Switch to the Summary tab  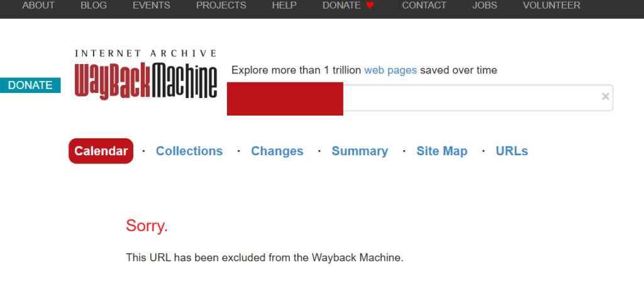click(360, 151)
